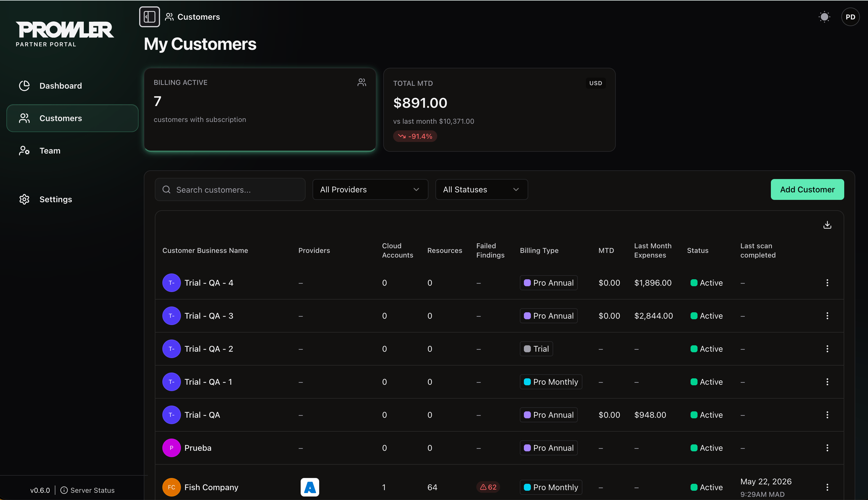Click the Failed Findings column header
The height and width of the screenshot is (500, 868).
point(490,250)
